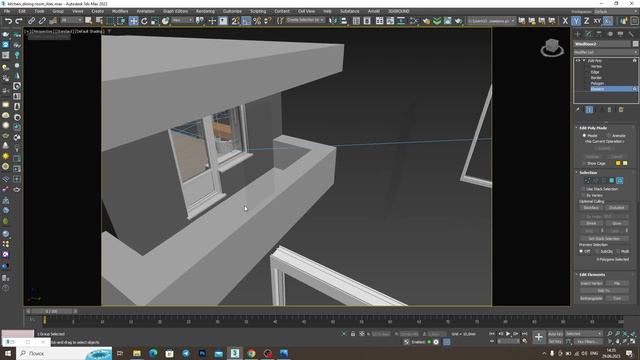Collapse the Selection rollout
Image resolution: width=640 pixels, height=360 pixels.
coord(576,173)
